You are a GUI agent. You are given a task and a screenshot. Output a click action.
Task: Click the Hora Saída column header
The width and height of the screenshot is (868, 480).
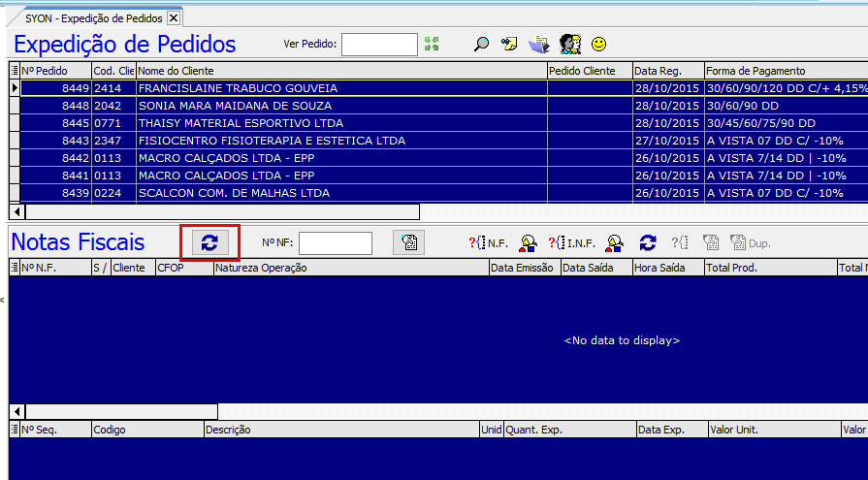[668, 268]
